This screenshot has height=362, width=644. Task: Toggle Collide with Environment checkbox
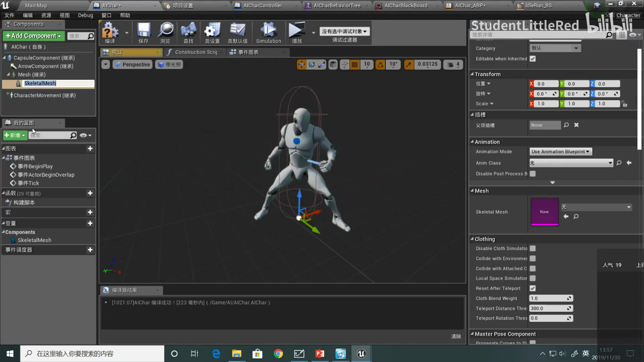[x=533, y=258]
